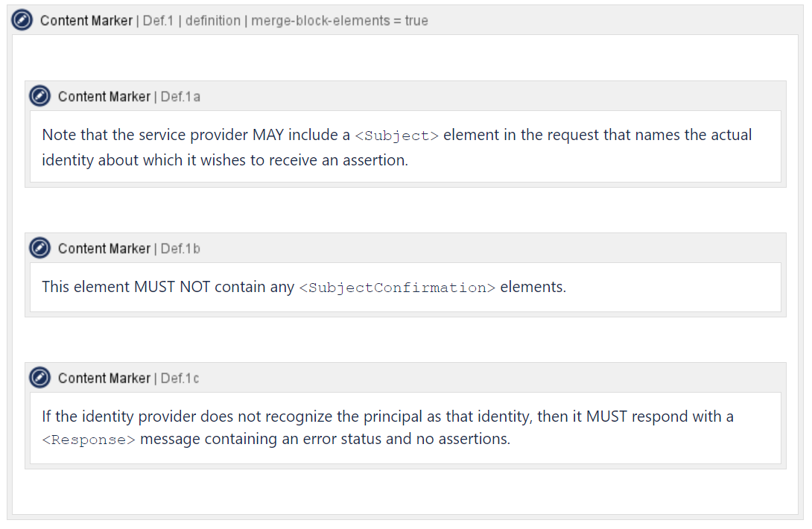Select the outer Def.1 "Content Marker" title
Image resolution: width=812 pixels, height=529 pixels.
(x=86, y=21)
